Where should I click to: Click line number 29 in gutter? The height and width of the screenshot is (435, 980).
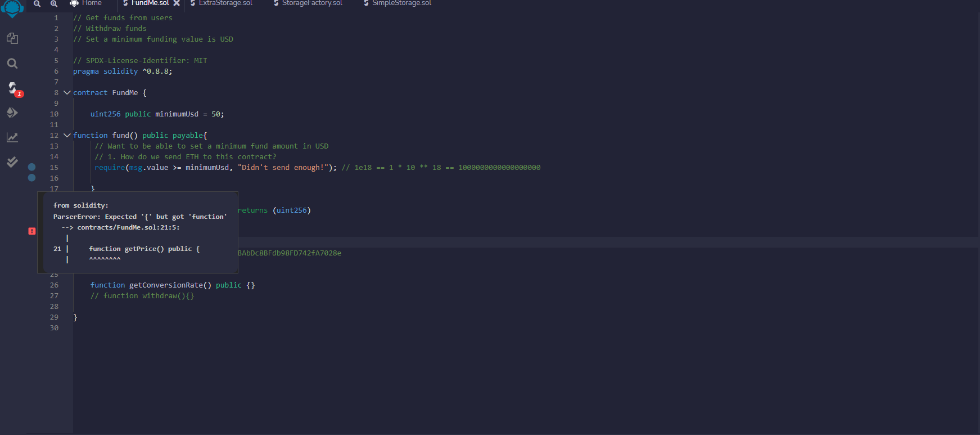click(x=54, y=317)
